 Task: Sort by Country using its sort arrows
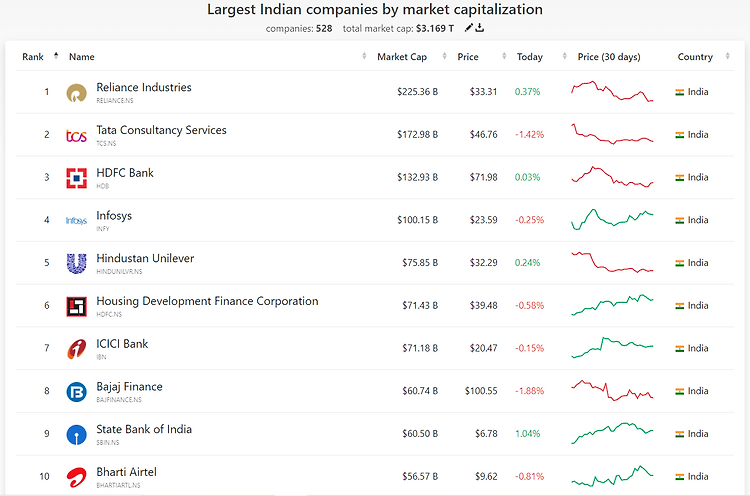(728, 56)
